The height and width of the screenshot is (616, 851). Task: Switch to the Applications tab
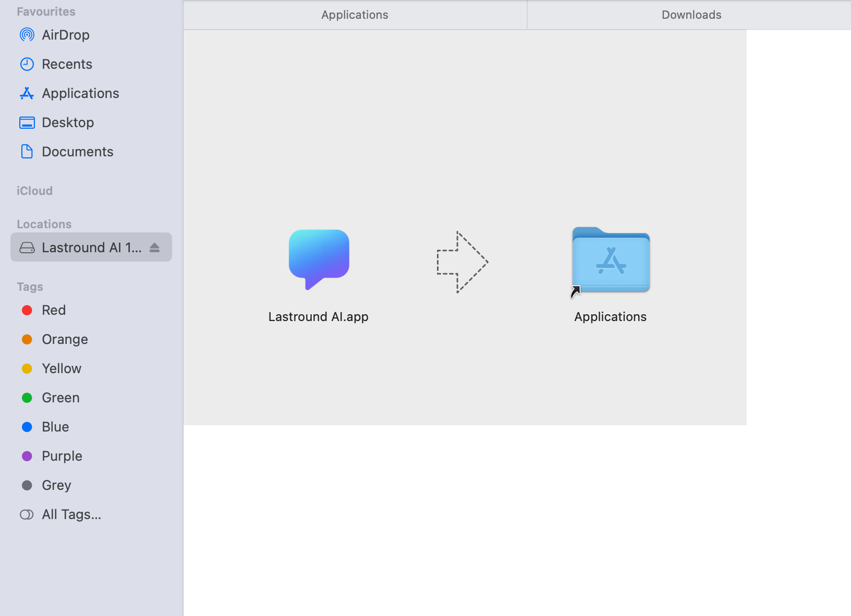(355, 15)
